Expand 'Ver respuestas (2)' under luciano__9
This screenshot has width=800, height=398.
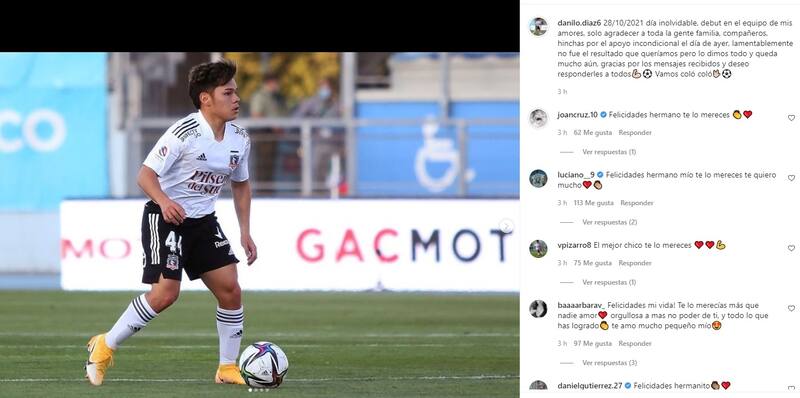pyautogui.click(x=609, y=222)
